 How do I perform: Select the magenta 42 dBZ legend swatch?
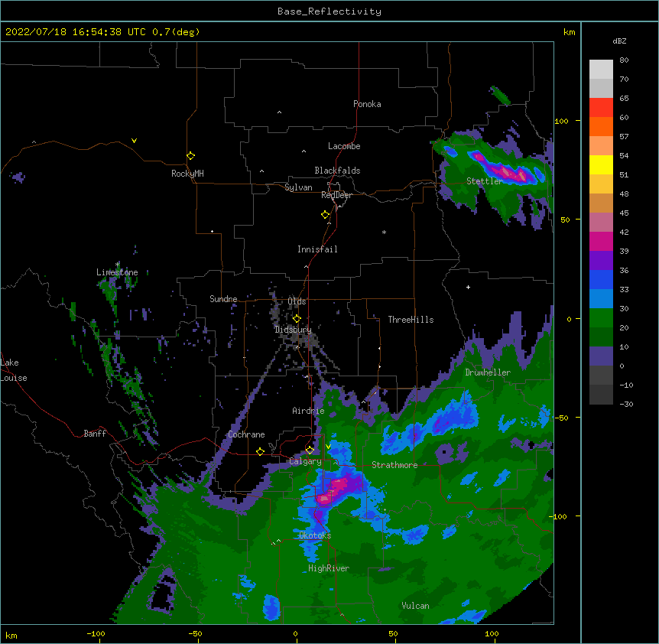click(x=601, y=241)
